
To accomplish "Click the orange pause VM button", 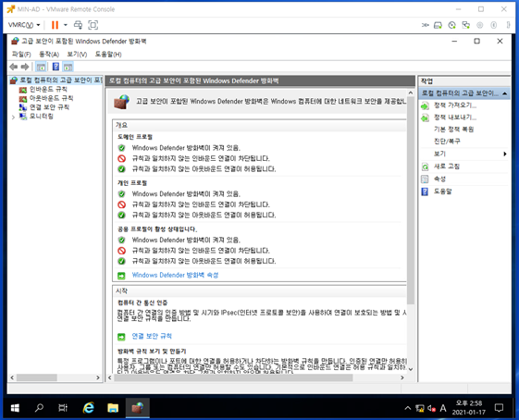I will click(x=55, y=25).
